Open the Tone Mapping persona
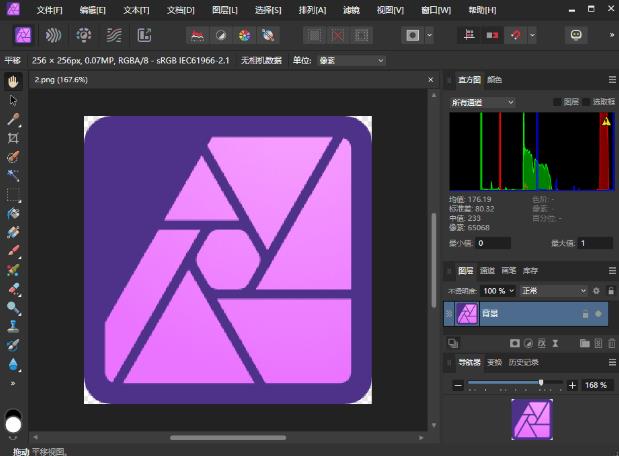This screenshot has width=619, height=456. coord(114,36)
